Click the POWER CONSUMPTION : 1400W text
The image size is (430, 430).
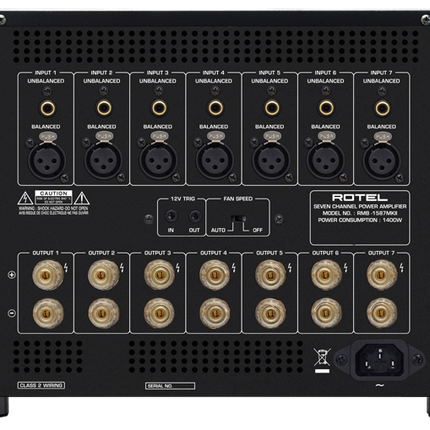pyautogui.click(x=360, y=220)
